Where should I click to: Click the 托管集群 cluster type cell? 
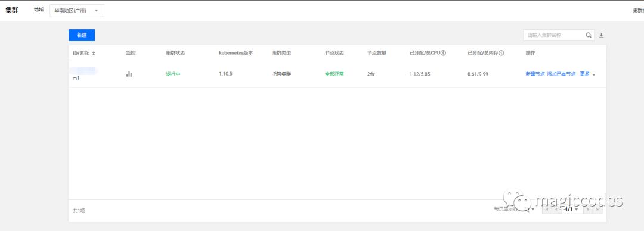click(281, 74)
